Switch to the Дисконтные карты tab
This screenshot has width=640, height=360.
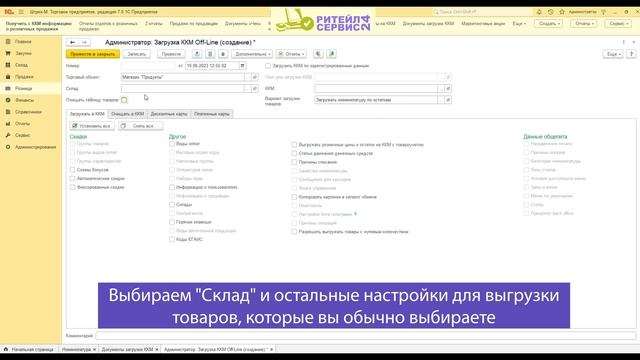[x=169, y=114]
